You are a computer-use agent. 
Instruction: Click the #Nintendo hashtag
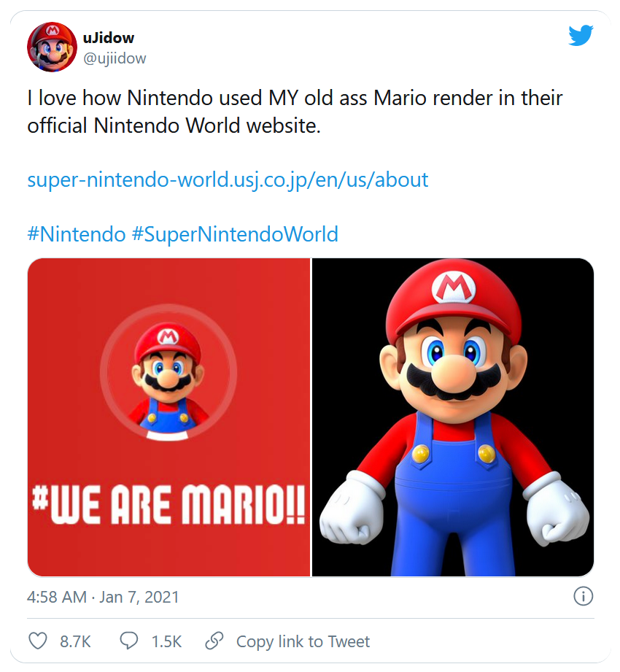pyautogui.click(x=76, y=234)
